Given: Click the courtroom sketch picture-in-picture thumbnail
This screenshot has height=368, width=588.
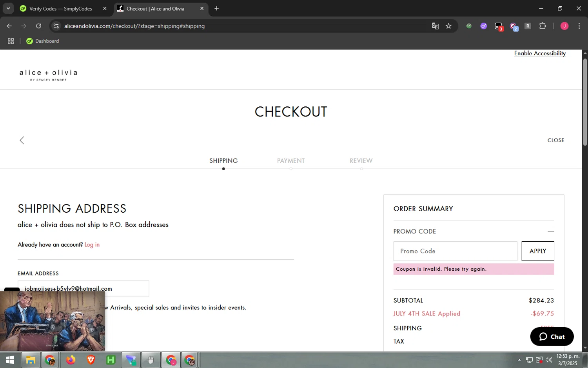Looking at the screenshot, I should pyautogui.click(x=52, y=321).
